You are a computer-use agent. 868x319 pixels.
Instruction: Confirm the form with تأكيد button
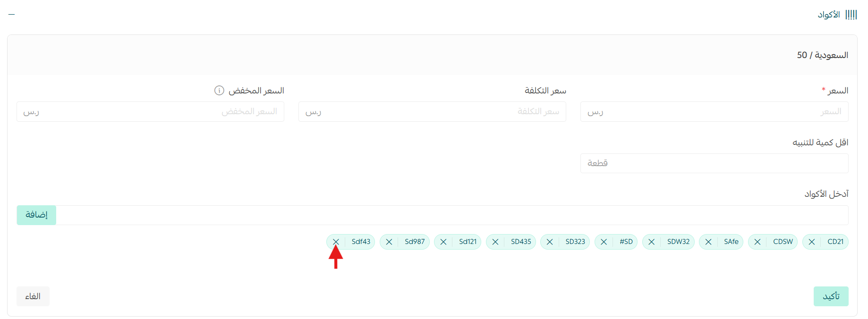click(x=831, y=296)
